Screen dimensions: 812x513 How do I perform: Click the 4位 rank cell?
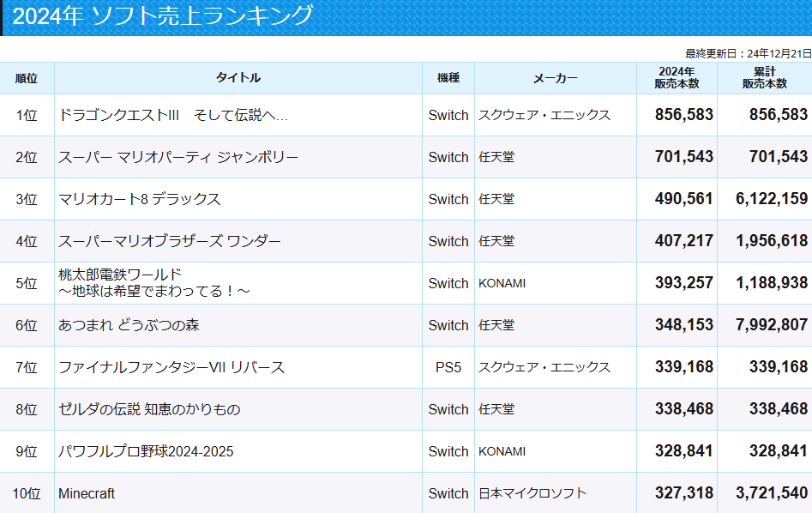[x=27, y=241]
